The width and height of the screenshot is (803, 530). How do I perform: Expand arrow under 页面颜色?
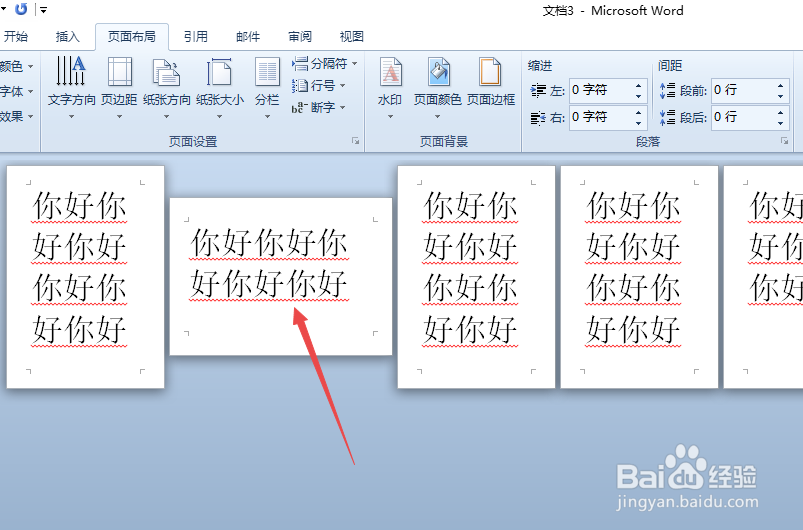coord(437,117)
